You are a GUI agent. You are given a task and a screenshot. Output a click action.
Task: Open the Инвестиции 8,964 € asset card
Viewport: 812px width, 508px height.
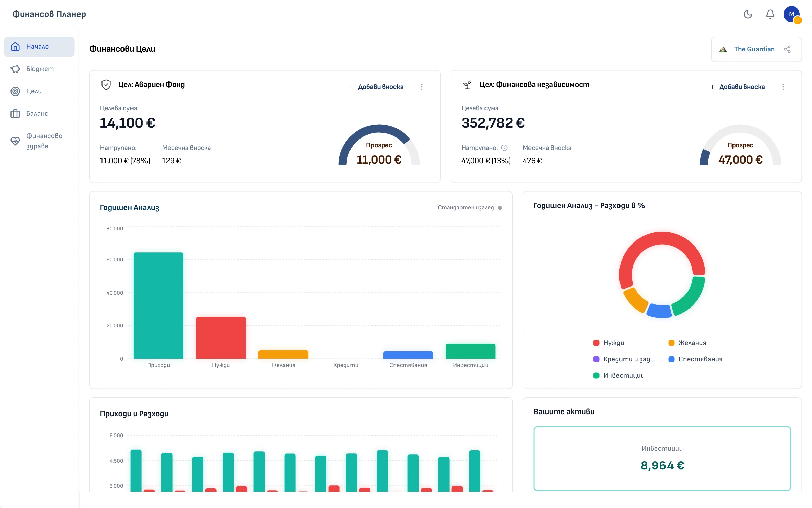(x=662, y=459)
